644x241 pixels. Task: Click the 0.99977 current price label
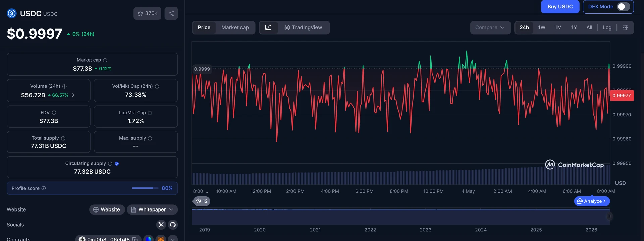coord(622,96)
